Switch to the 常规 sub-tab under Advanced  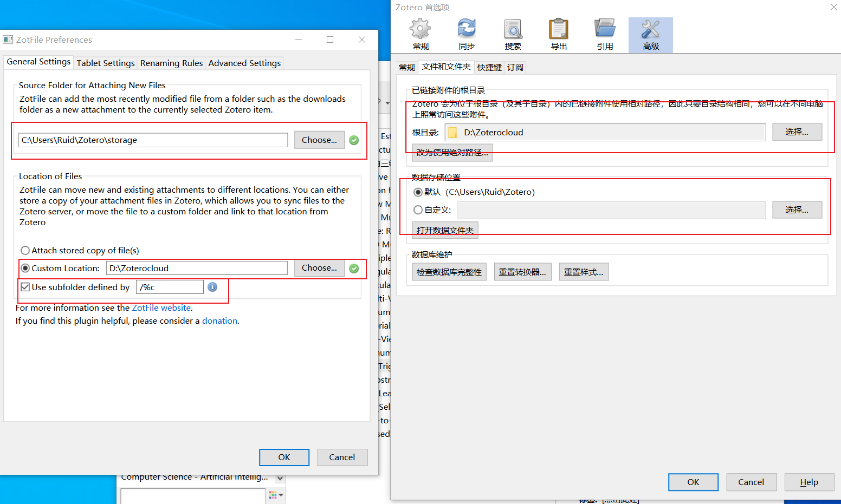pos(407,67)
